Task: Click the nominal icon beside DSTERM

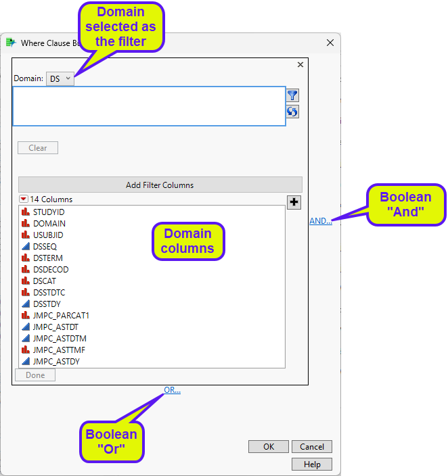Action: (x=26, y=258)
